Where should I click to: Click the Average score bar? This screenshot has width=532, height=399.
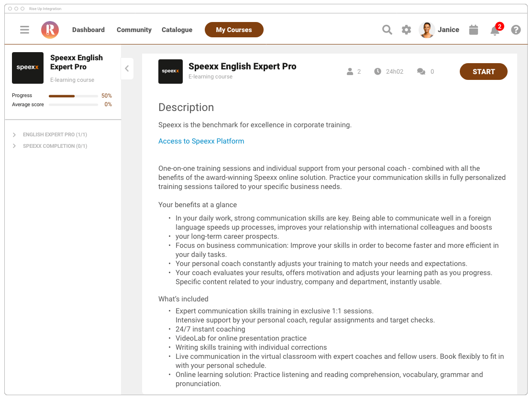tap(73, 105)
